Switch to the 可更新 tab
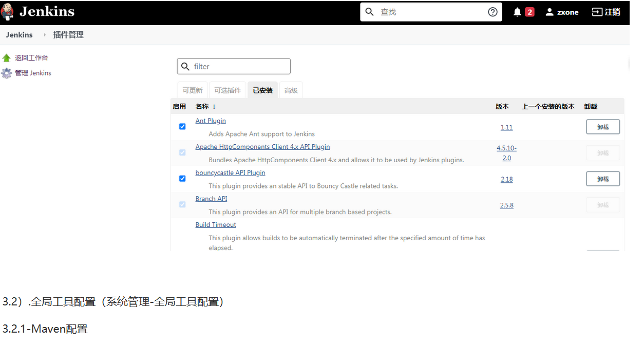The height and width of the screenshot is (346, 644). point(193,90)
